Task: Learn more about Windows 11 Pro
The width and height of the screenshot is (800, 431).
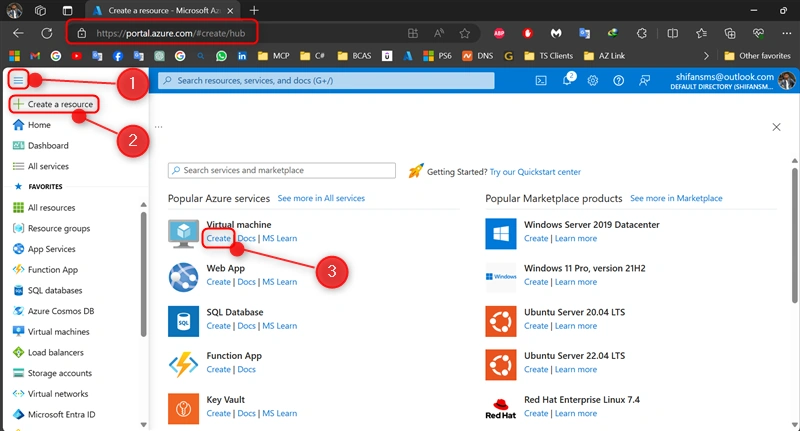Action: [x=576, y=282]
